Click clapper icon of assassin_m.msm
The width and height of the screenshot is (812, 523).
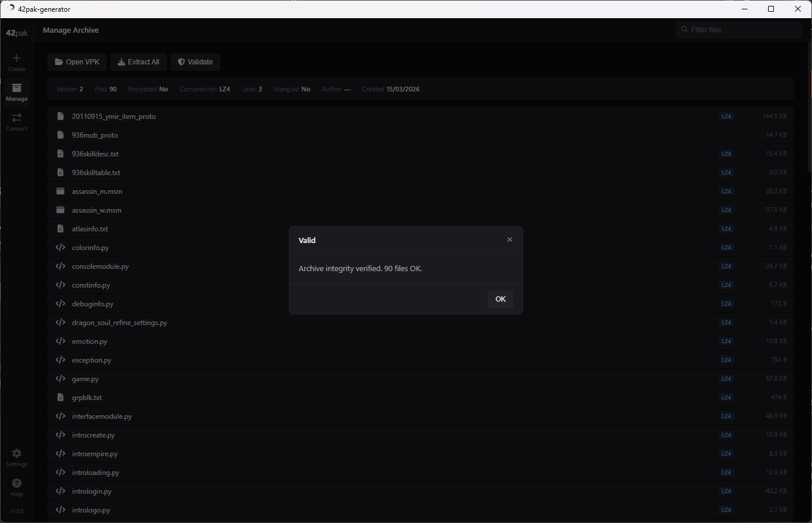[x=60, y=192]
